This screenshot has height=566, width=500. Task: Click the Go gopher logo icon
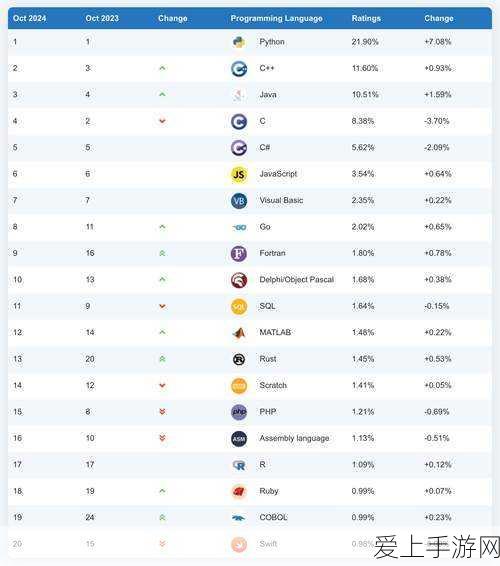239,227
